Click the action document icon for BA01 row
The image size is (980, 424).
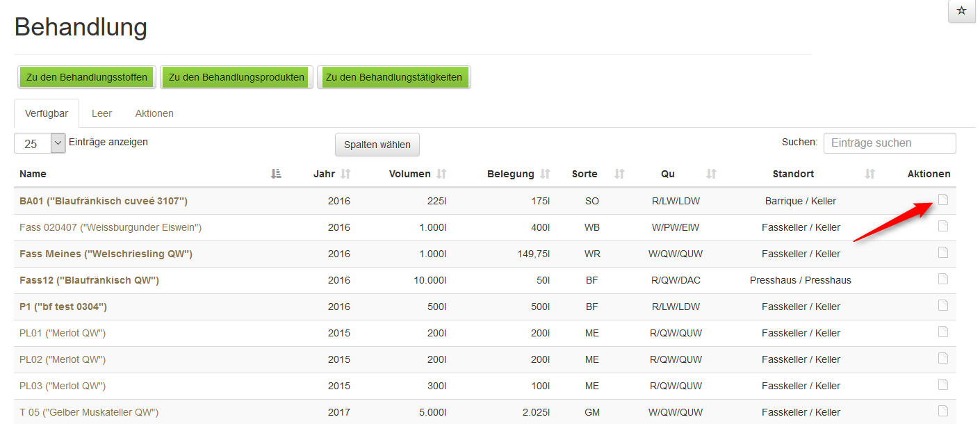[x=943, y=200]
